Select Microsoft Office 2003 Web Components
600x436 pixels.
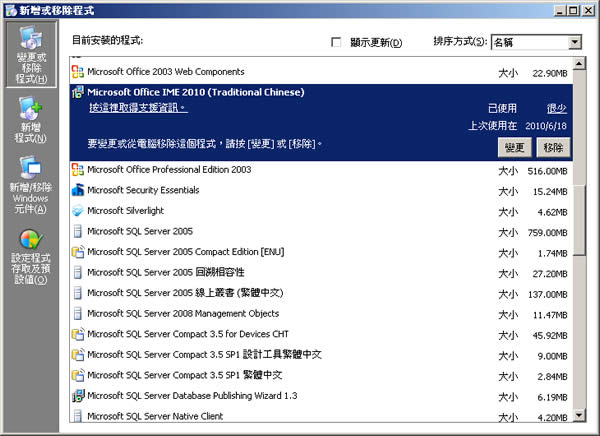click(x=166, y=72)
